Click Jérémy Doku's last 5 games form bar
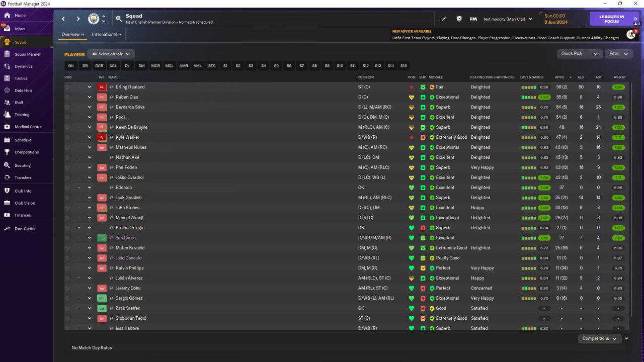The image size is (644, 362). coord(528,288)
